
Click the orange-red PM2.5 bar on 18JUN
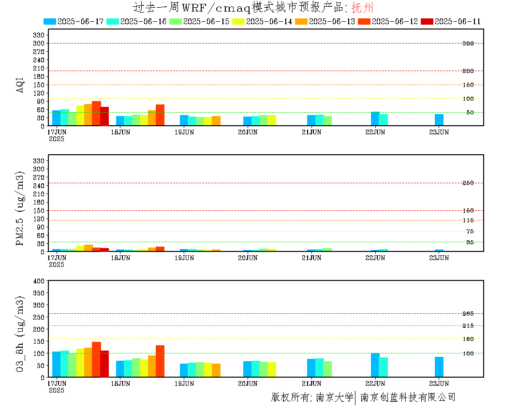click(160, 249)
